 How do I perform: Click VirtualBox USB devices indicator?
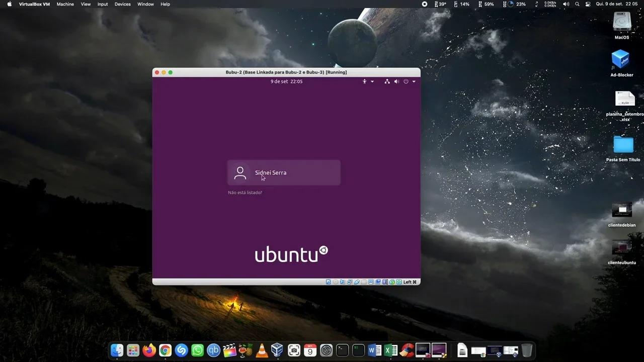click(357, 282)
